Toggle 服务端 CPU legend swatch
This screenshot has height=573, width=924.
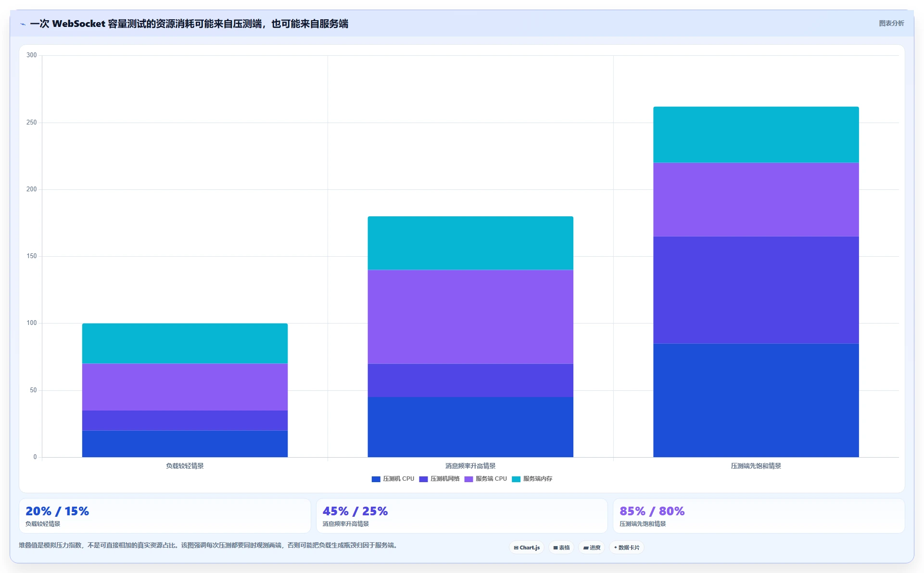(x=468, y=479)
